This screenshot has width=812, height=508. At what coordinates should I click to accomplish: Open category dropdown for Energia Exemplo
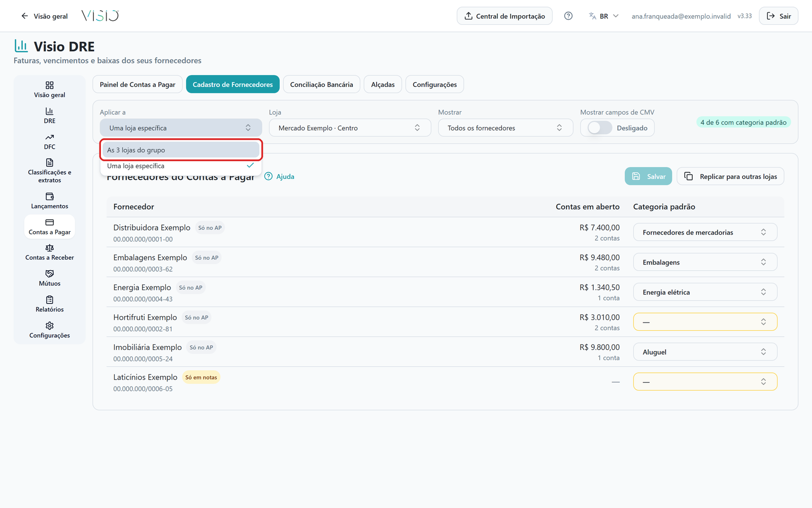click(705, 292)
